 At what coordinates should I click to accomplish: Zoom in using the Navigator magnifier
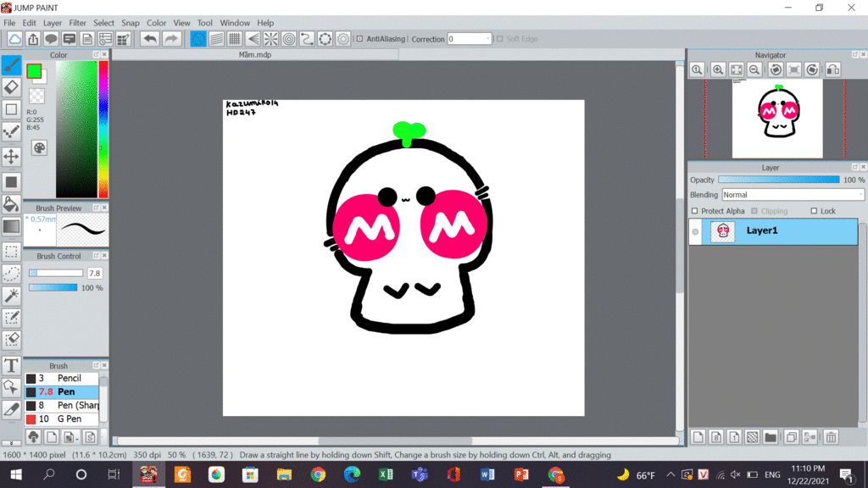[718, 69]
